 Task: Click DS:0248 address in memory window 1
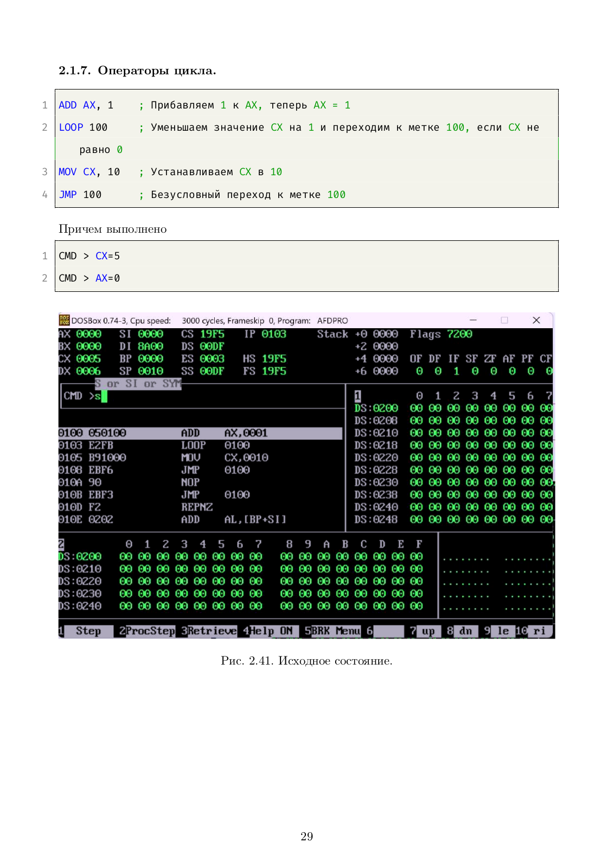[x=376, y=520]
